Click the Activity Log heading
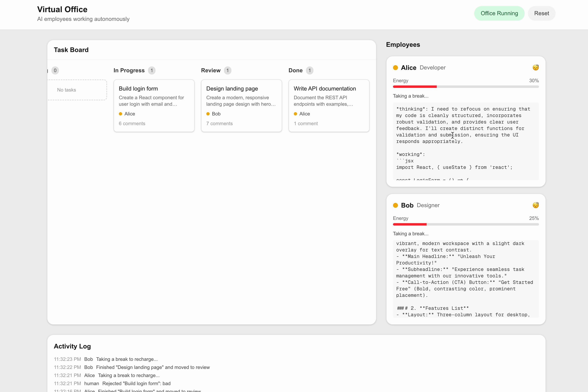 pos(72,346)
